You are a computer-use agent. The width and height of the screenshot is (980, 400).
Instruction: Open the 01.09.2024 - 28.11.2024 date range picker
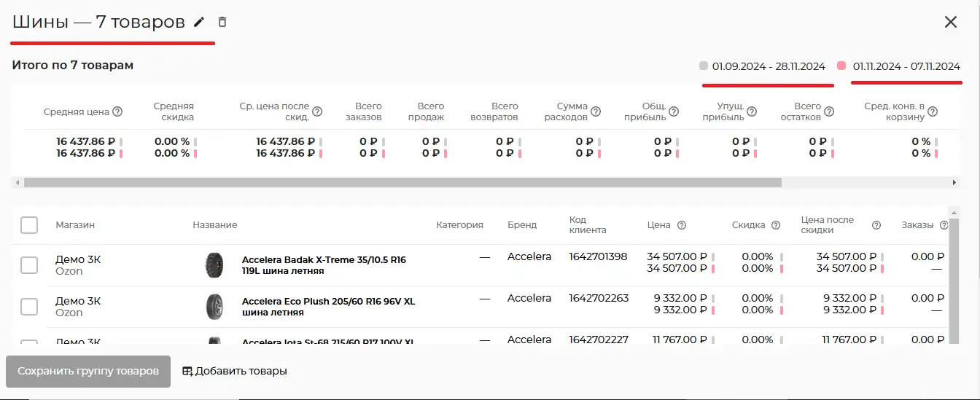(x=769, y=66)
